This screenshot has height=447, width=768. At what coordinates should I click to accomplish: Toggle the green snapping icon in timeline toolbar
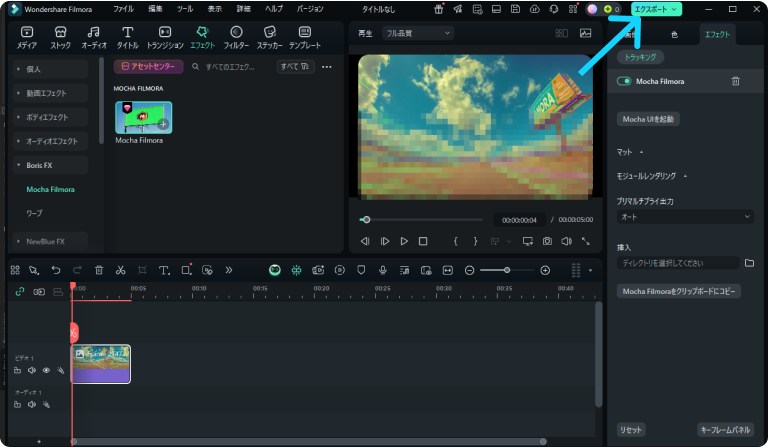pyautogui.click(x=296, y=270)
